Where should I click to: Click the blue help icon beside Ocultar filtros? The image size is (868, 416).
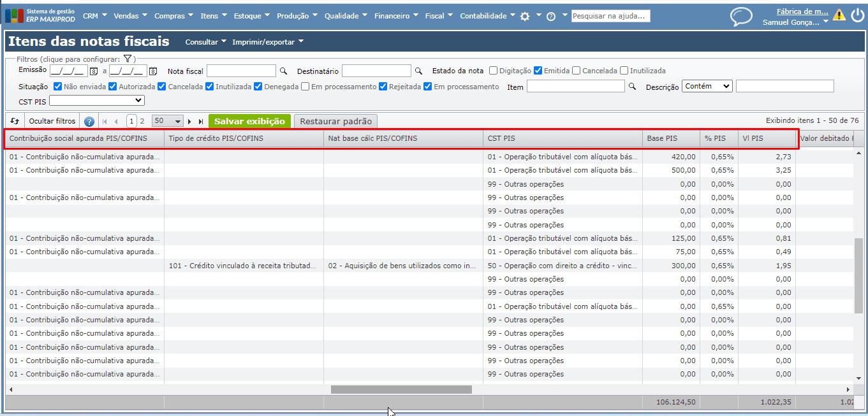(x=89, y=121)
